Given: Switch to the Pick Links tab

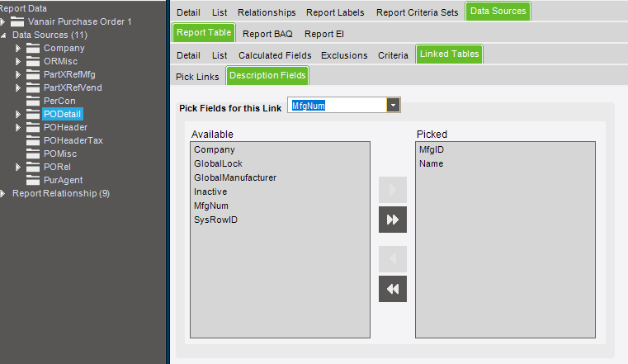Looking at the screenshot, I should click(x=197, y=77).
